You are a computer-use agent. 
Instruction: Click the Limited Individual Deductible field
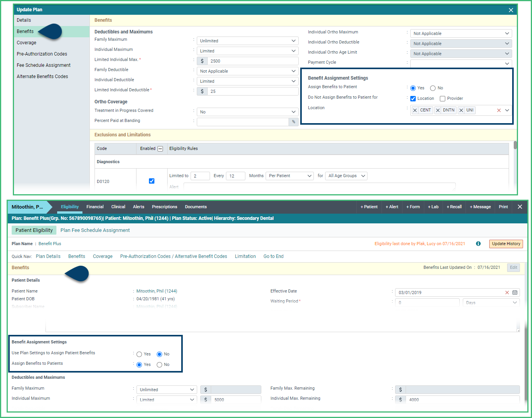[x=253, y=91]
